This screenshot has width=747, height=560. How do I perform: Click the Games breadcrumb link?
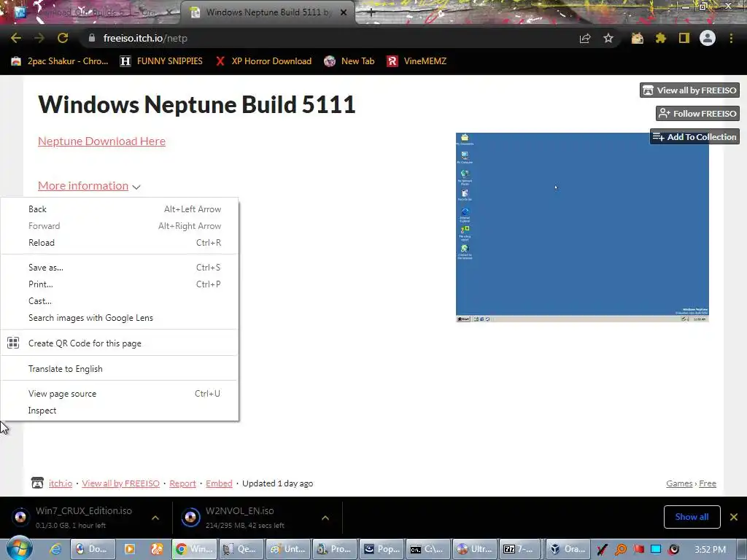679,483
